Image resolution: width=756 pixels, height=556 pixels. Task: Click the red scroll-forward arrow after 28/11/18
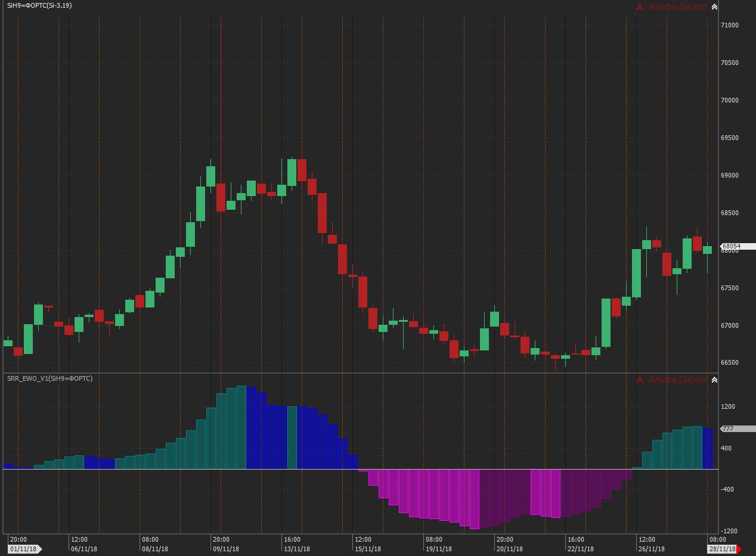740,549
